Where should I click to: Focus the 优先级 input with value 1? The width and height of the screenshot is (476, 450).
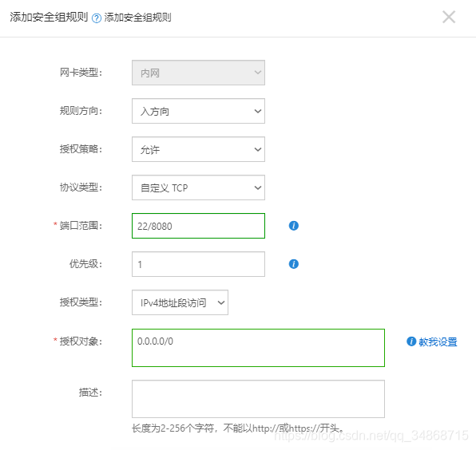[x=198, y=264]
